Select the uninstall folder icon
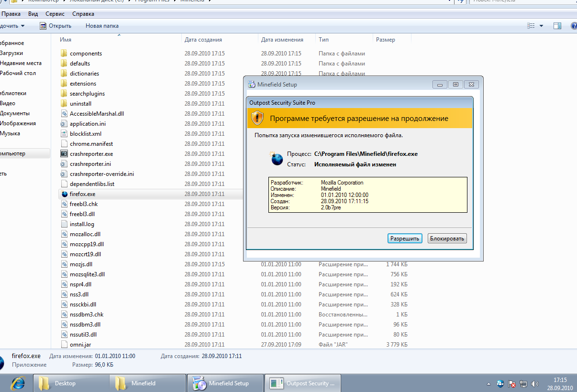Screen dimensions: 577x392 tap(64, 104)
